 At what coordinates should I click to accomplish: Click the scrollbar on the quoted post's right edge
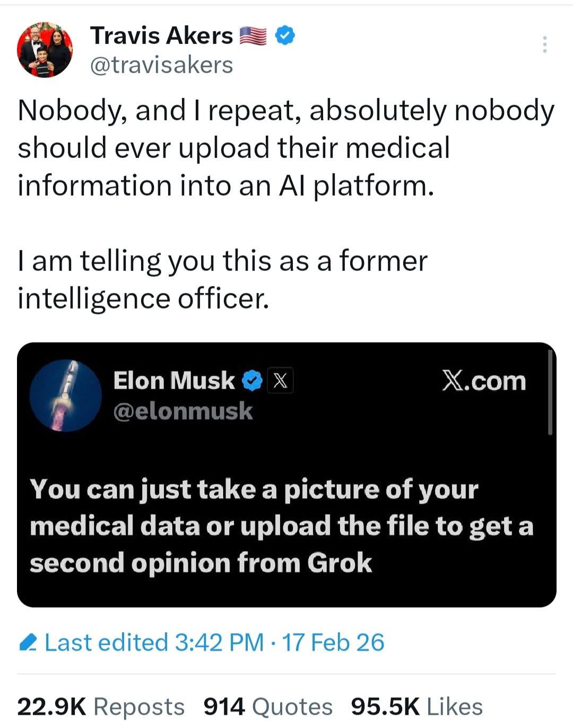550,392
